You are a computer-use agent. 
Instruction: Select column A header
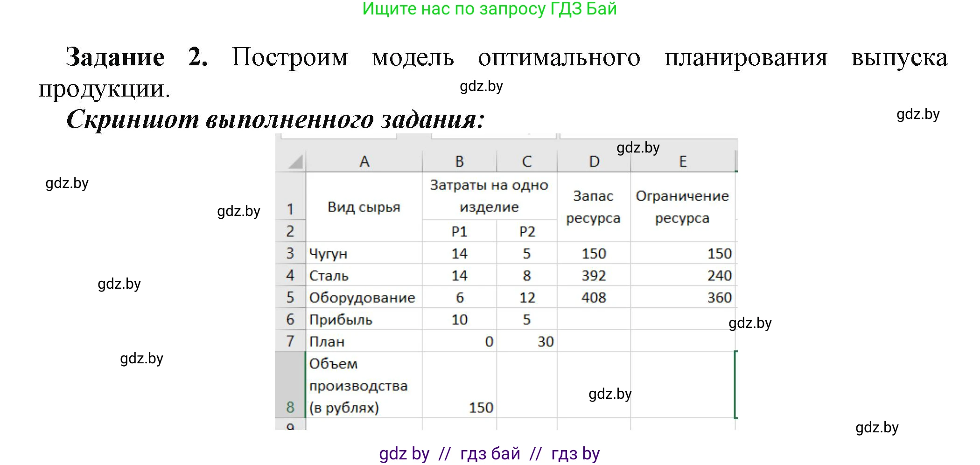(x=364, y=161)
